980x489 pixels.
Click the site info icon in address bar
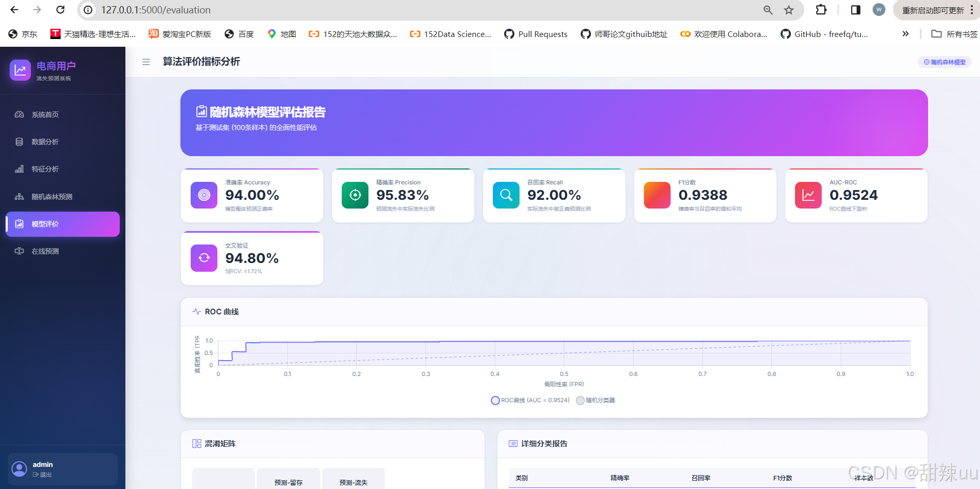88,10
